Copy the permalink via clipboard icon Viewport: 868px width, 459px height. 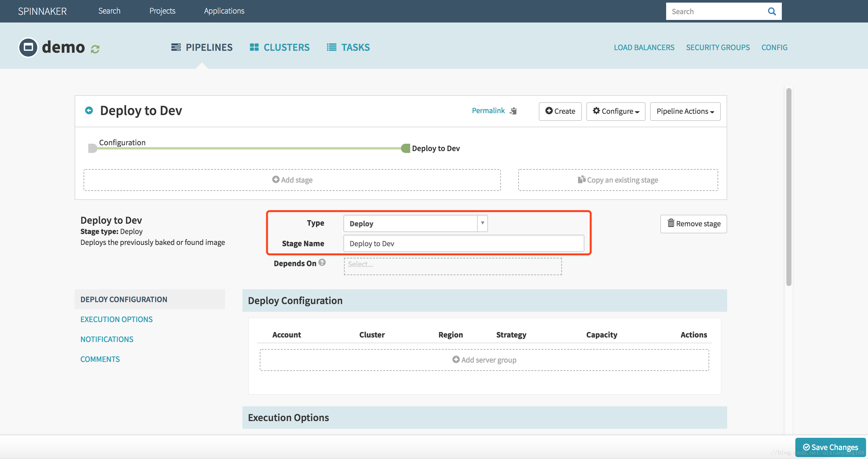pos(513,111)
